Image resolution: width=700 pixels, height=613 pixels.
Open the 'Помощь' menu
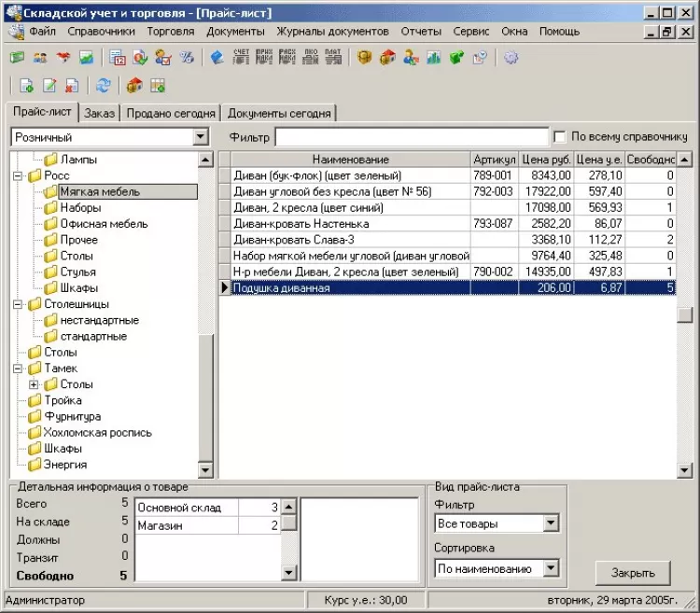(x=559, y=31)
